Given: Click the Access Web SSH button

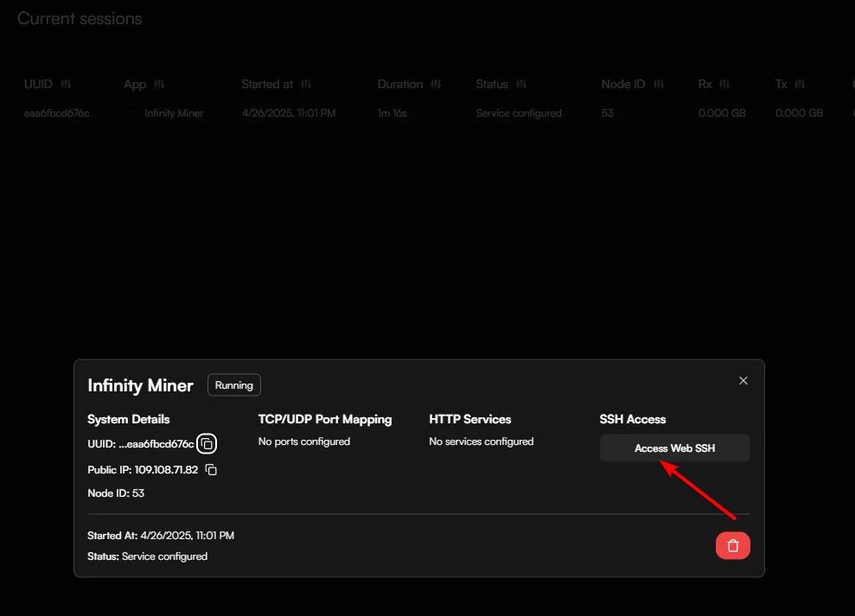Looking at the screenshot, I should 675,448.
